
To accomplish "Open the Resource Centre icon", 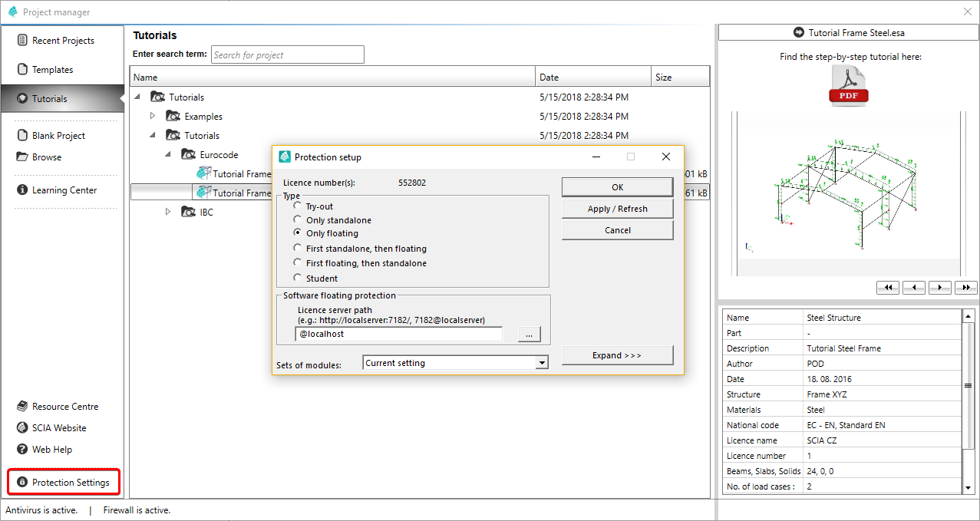I will [22, 407].
